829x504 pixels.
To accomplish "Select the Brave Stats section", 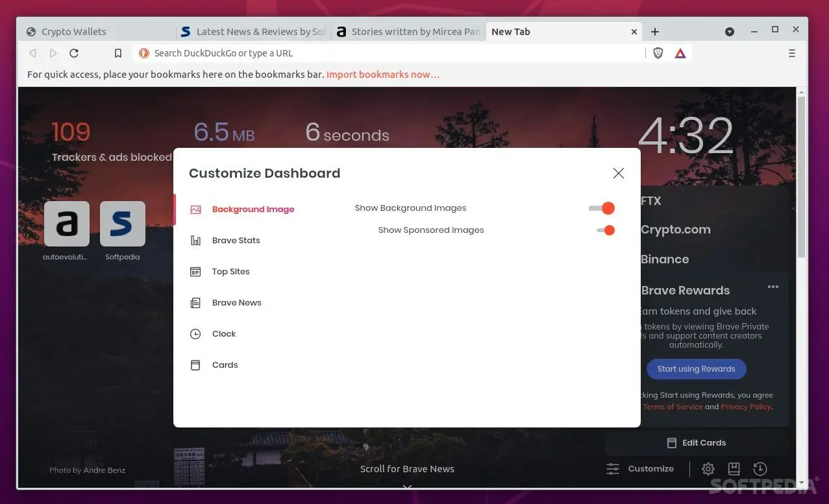I will [x=236, y=241].
